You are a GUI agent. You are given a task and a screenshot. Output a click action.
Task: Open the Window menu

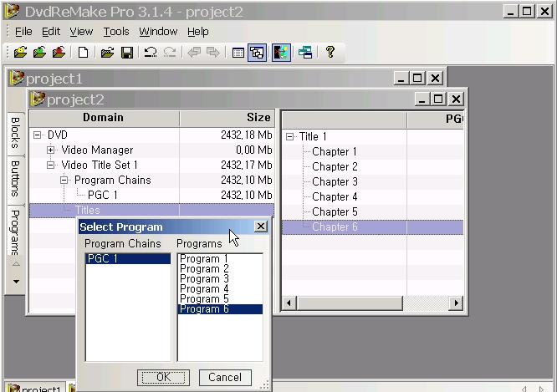(158, 32)
